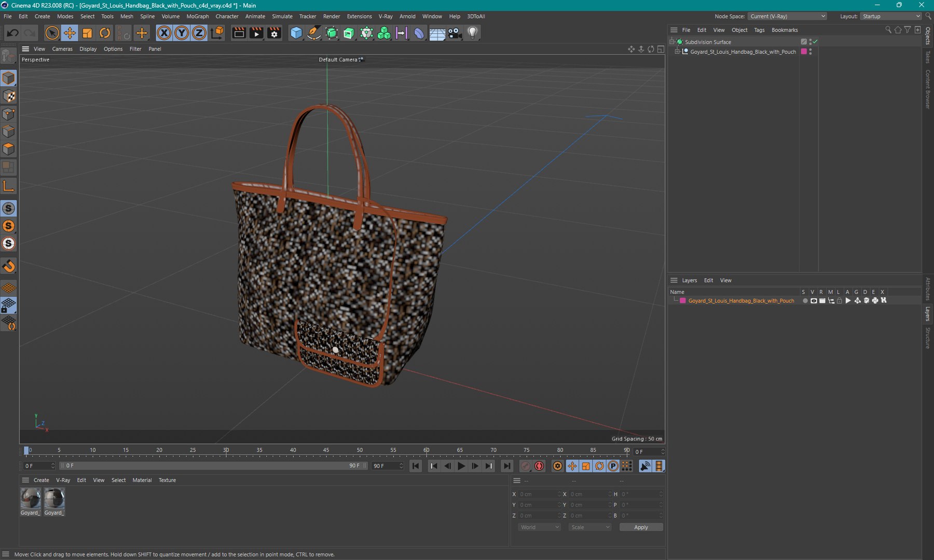Toggle Goyard layer solo dot
The image size is (934, 560).
tap(805, 301)
